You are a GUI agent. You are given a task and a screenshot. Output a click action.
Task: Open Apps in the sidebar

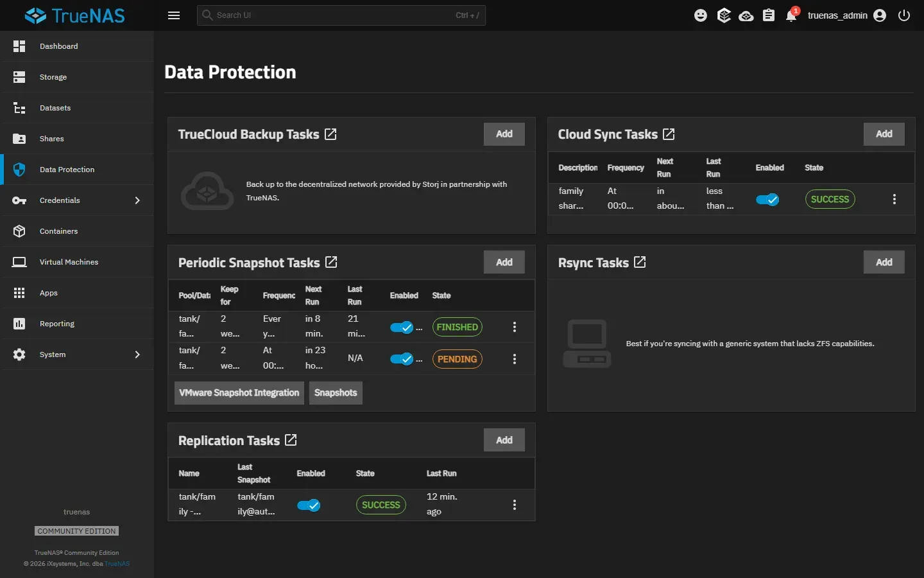click(77, 293)
